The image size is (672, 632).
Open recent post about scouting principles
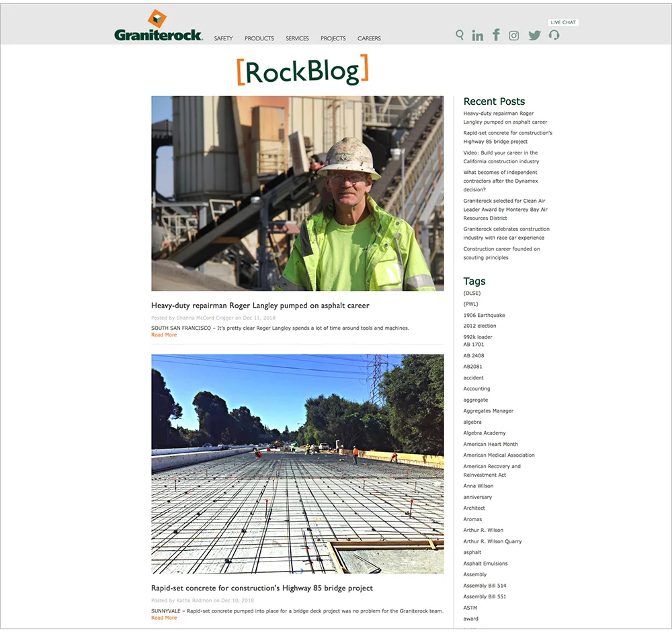(x=501, y=253)
